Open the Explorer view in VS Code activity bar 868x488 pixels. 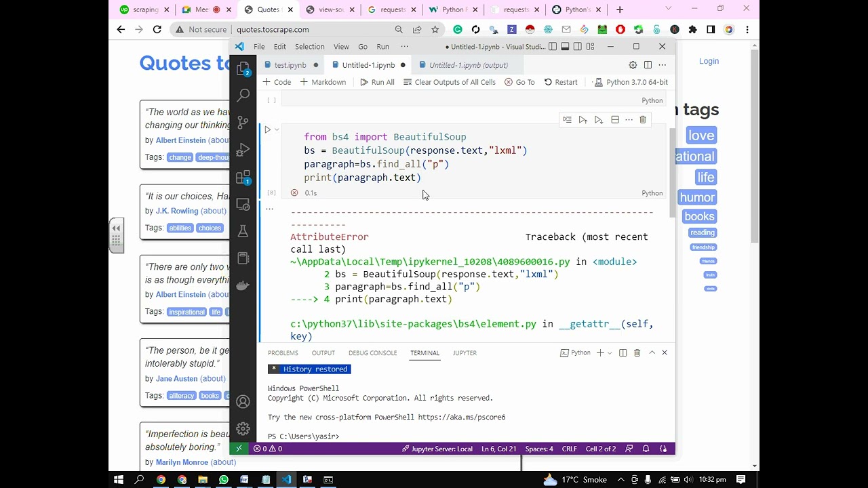243,68
